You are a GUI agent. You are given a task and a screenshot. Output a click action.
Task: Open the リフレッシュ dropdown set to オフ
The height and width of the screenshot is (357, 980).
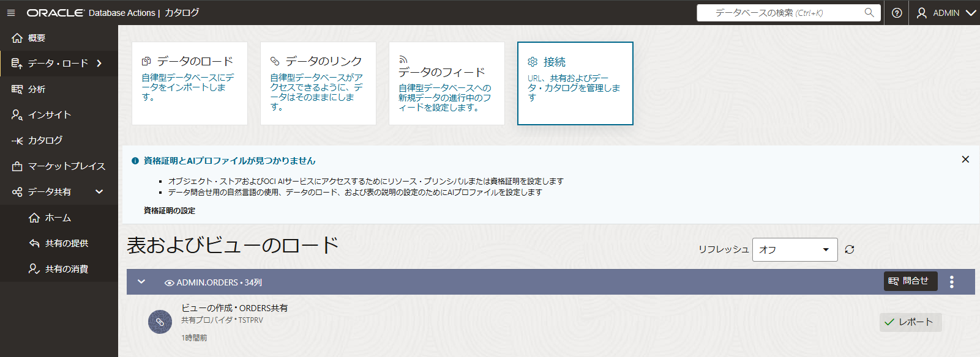pyautogui.click(x=795, y=249)
